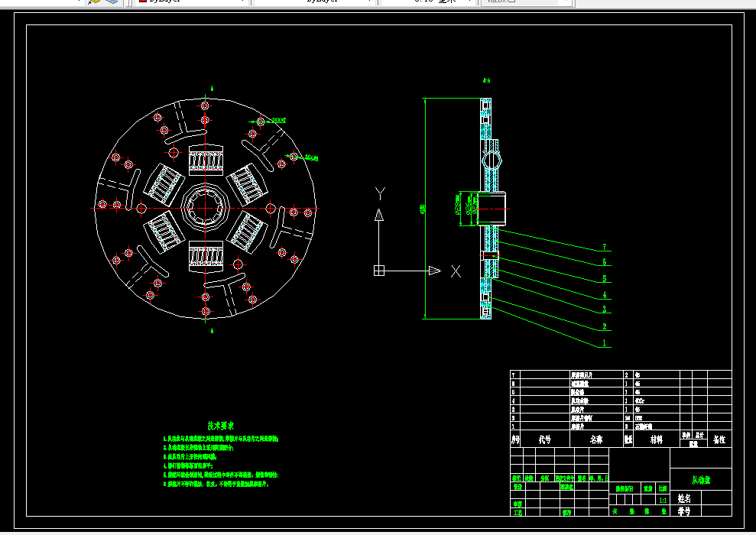Click the Layer Previous icon

(112, 2)
